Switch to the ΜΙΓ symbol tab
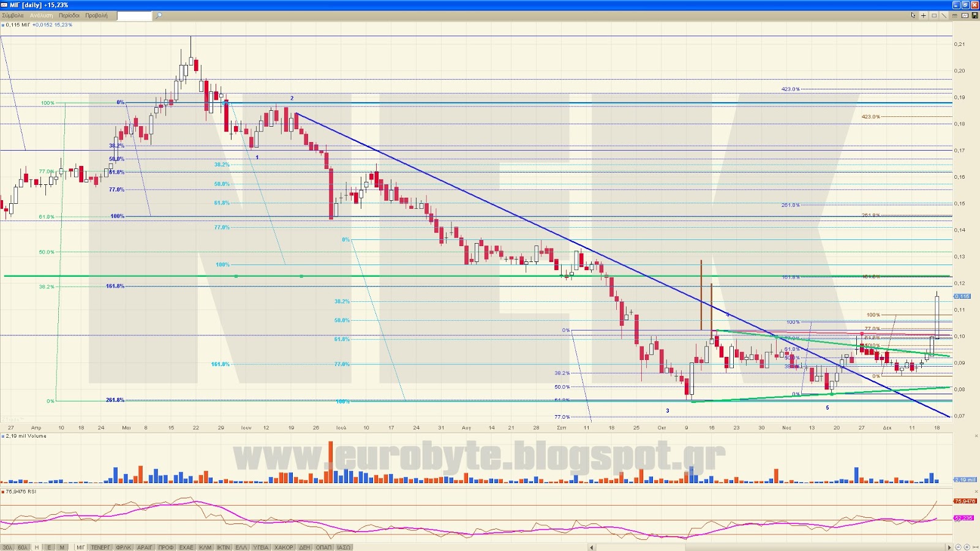Image resolution: width=980 pixels, height=551 pixels. click(x=80, y=547)
